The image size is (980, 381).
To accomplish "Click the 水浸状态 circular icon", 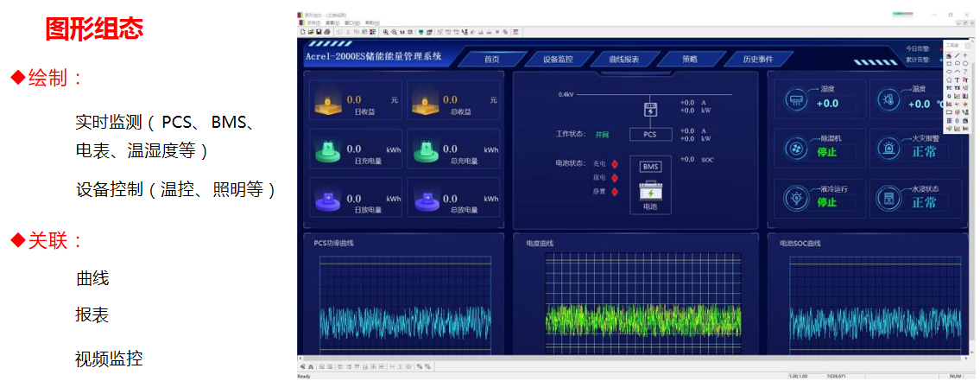I will (x=889, y=199).
